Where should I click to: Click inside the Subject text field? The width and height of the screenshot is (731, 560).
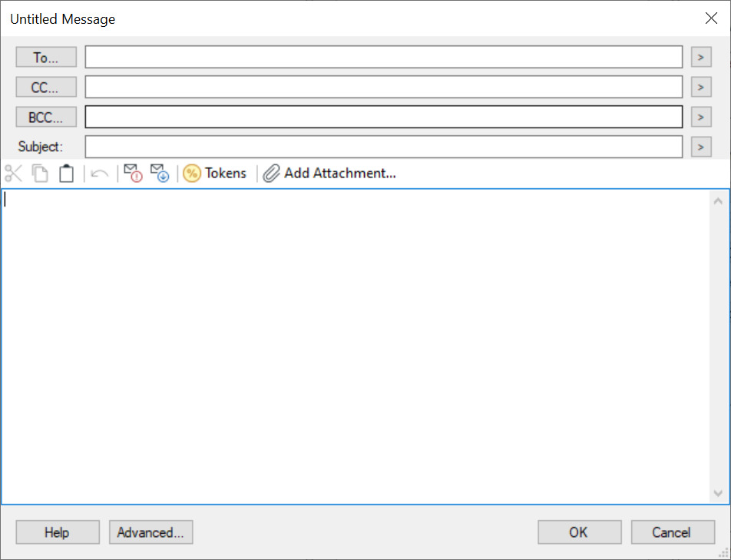pyautogui.click(x=383, y=147)
